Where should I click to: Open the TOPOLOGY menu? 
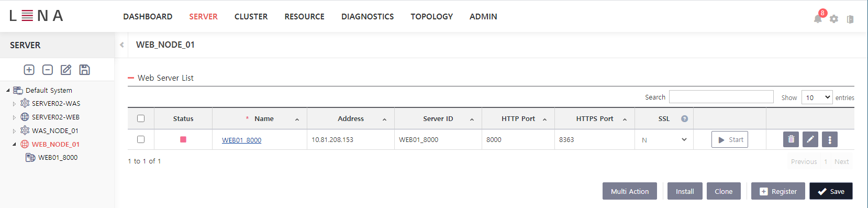tap(431, 17)
